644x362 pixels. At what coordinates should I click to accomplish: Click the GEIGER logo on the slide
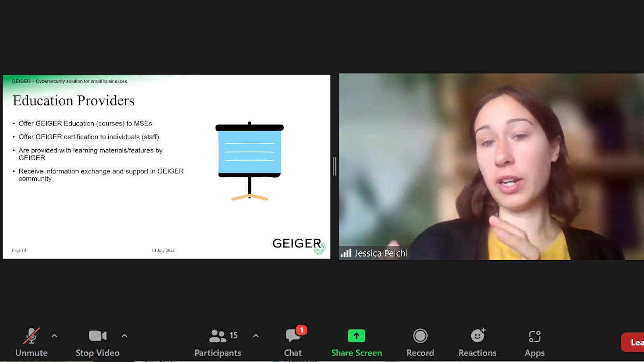(298, 244)
